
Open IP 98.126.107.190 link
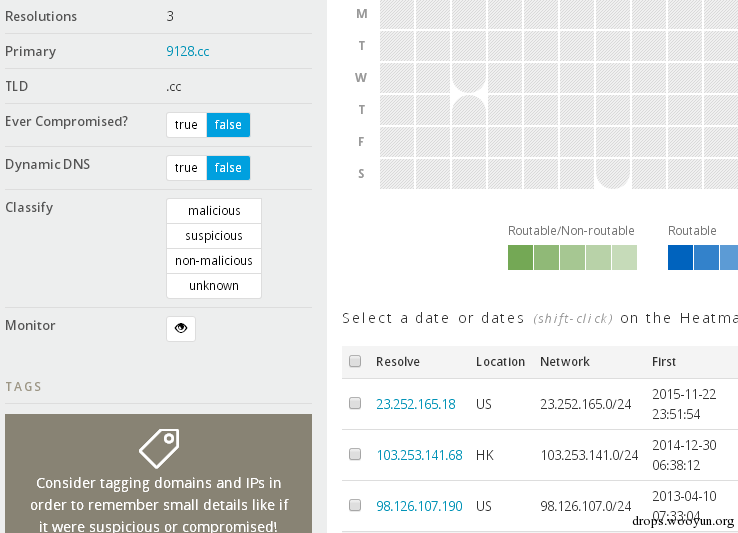point(419,507)
